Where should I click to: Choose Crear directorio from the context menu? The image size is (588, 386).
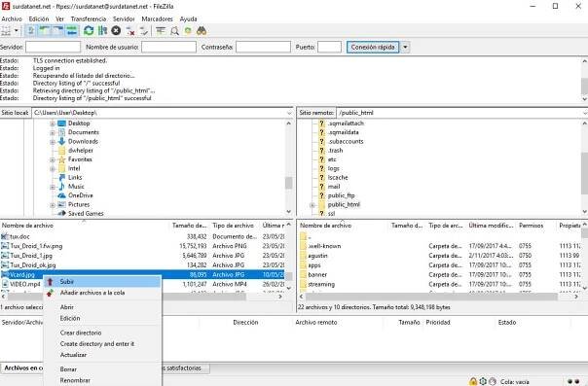102,333
